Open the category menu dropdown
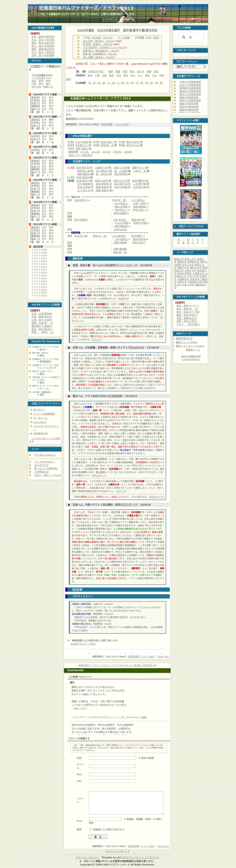This screenshot has width=236, height=868. tap(190, 67)
